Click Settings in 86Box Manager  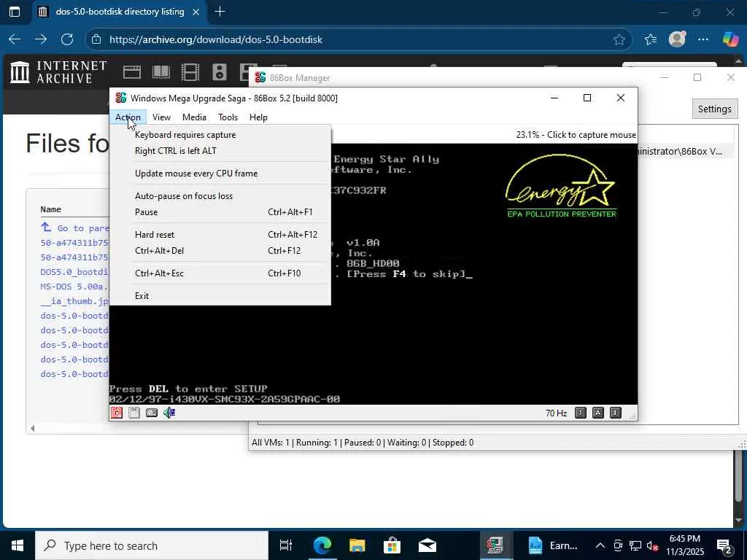tap(714, 109)
